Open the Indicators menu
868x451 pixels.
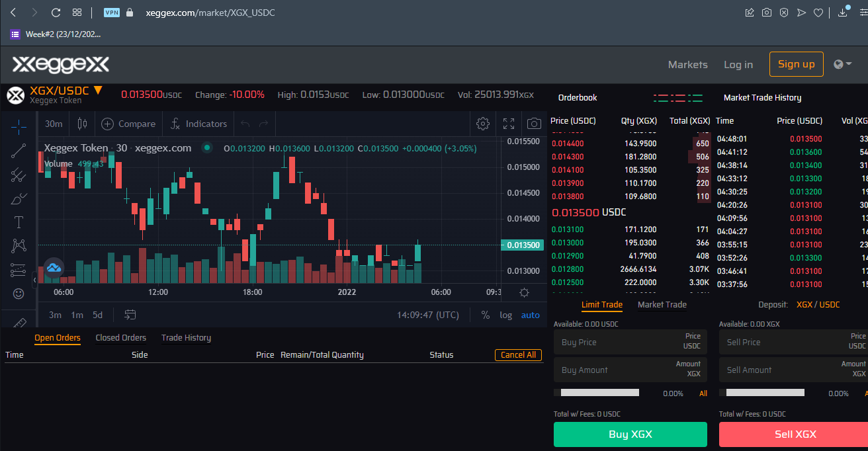[x=198, y=124]
